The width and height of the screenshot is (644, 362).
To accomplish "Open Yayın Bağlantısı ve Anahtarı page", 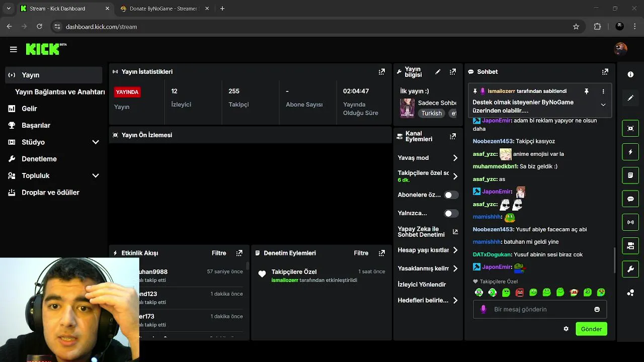I will point(60,92).
